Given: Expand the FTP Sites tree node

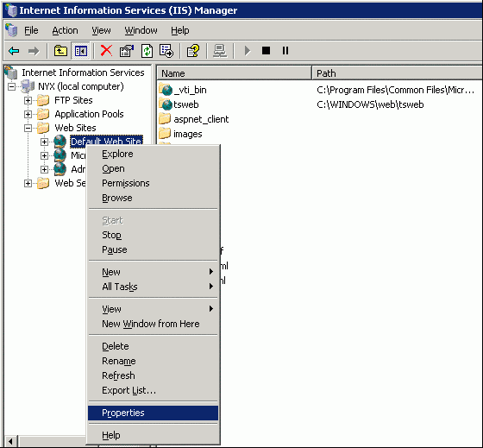Looking at the screenshot, I should (28, 100).
